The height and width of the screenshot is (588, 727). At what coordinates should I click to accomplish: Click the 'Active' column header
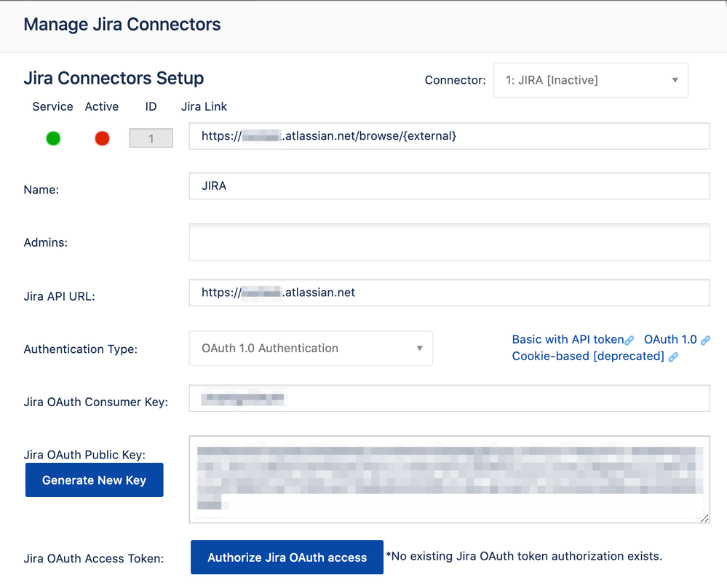(102, 107)
